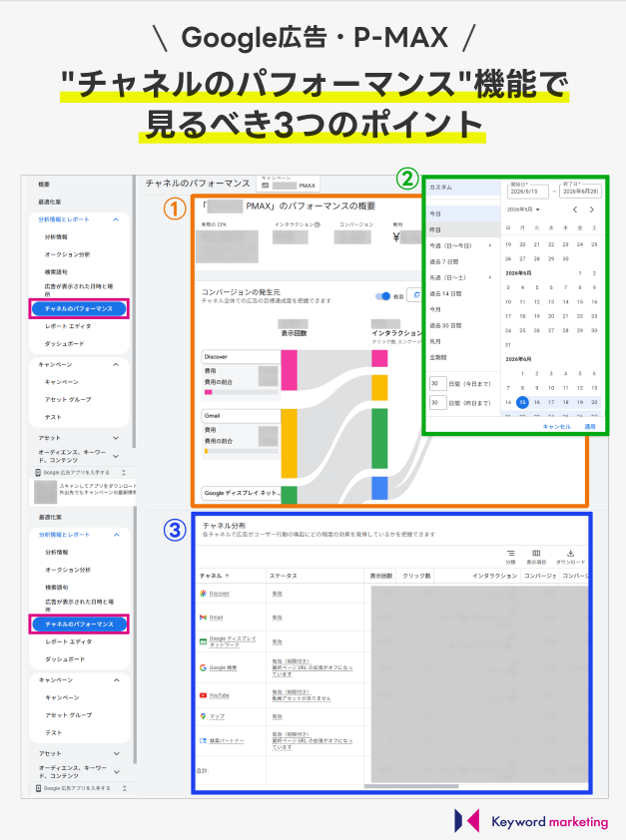Select 過去 14 日間 date range
Viewport: 626px width, 840px height.
(463, 293)
